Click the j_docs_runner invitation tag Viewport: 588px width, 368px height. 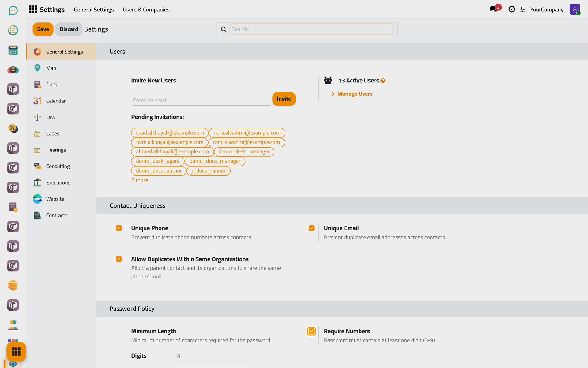pyautogui.click(x=208, y=171)
